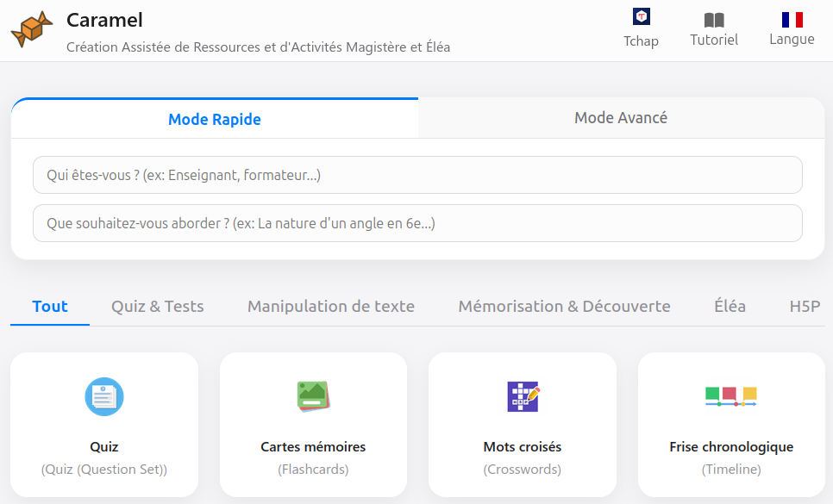Switch to Mode Avancé tab
The image size is (833, 504).
tap(621, 118)
